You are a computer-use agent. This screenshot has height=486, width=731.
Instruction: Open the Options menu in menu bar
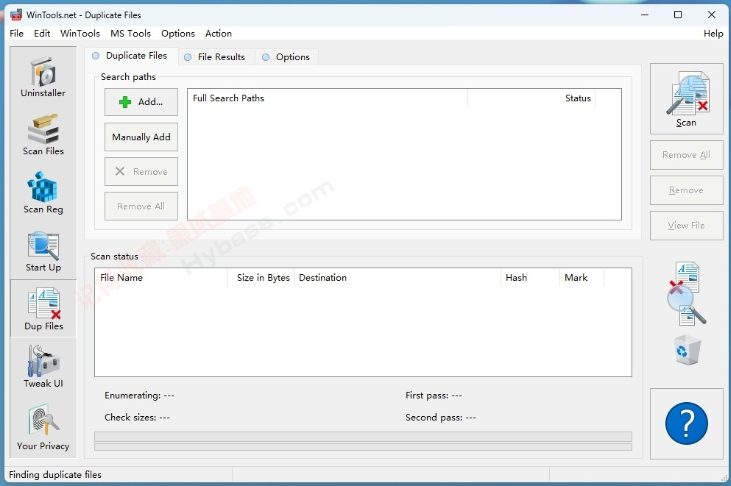[x=178, y=34]
